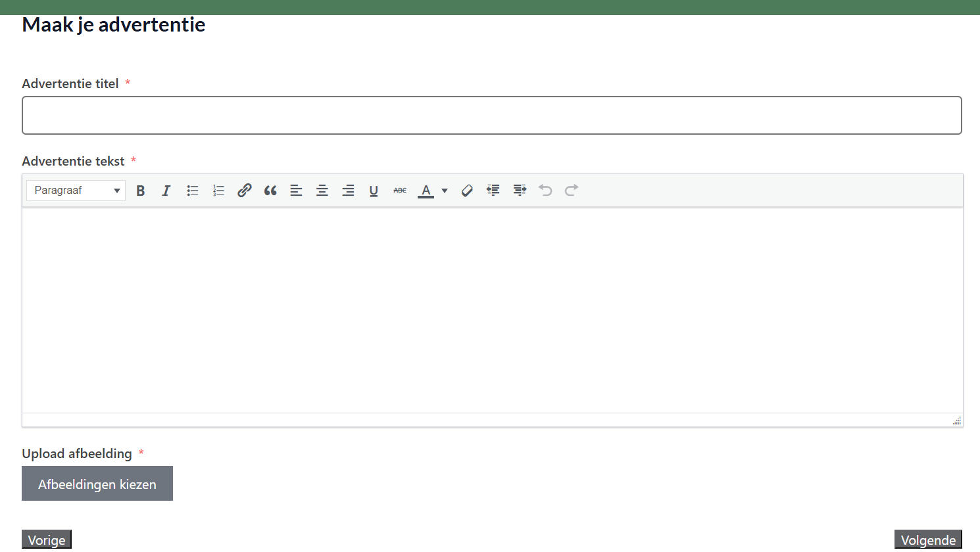Screen dimensions: 980x552
Task: Apply italic formatting to the text
Action: coord(166,191)
